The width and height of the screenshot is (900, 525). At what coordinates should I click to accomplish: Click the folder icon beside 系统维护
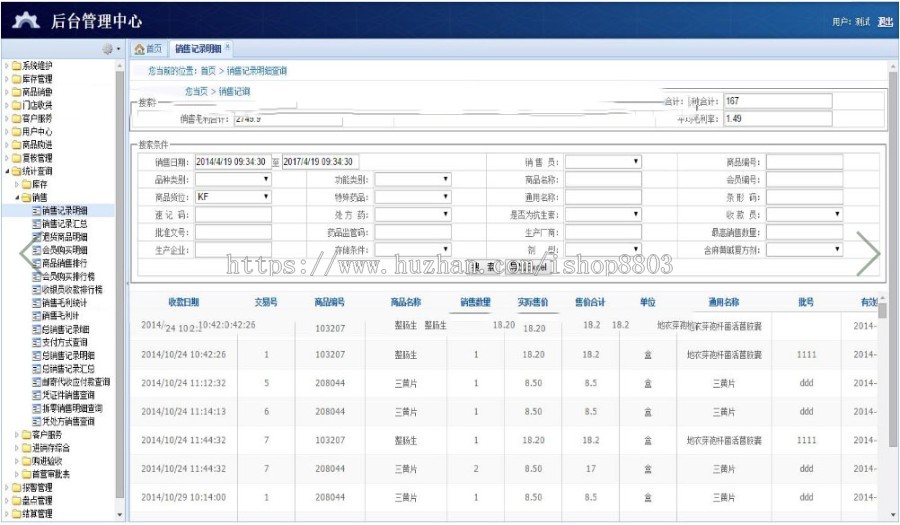coord(17,66)
